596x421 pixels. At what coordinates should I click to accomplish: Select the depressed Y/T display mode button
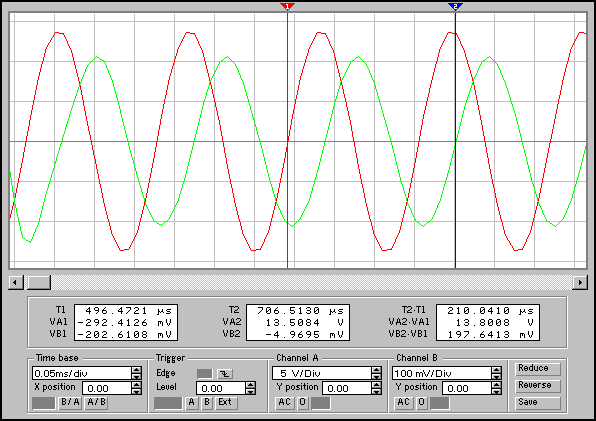click(44, 403)
